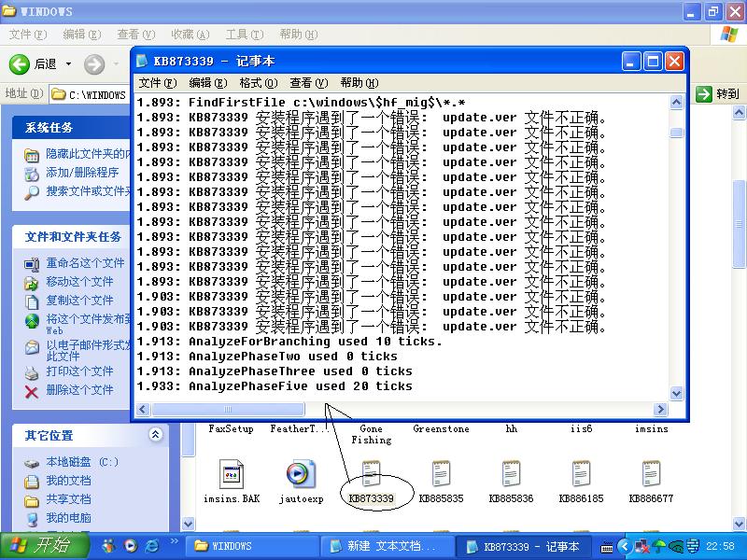The image size is (747, 560).
Task: Launch Windows Media Player from quick launch
Action: [131, 546]
